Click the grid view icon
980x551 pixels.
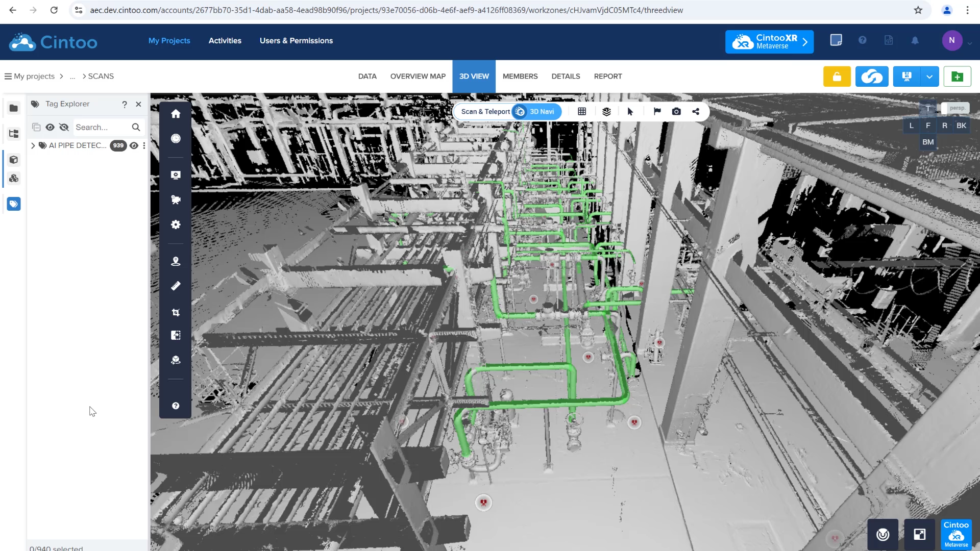(x=582, y=112)
